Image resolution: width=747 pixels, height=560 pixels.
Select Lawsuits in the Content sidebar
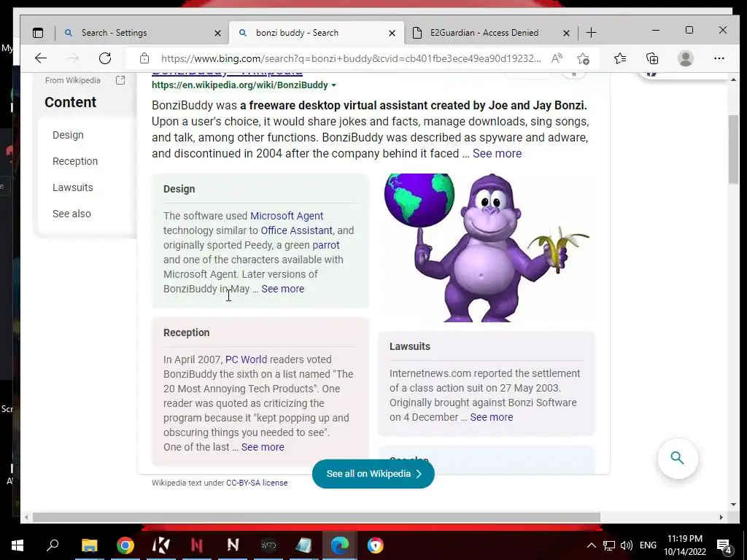73,187
